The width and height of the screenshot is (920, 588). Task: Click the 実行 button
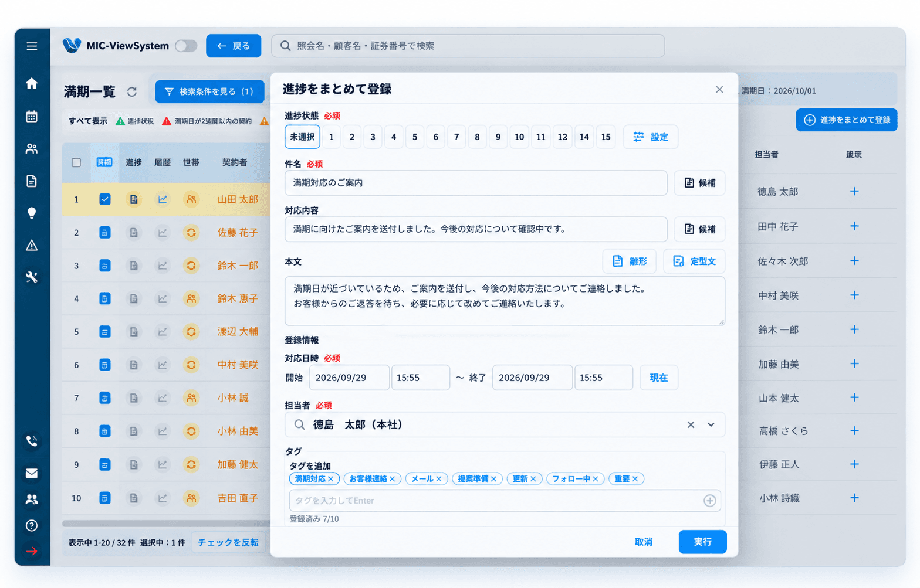tap(702, 542)
